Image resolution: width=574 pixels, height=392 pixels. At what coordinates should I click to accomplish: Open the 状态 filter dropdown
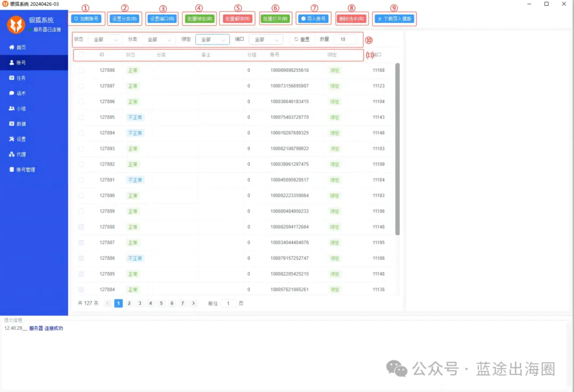(105, 39)
